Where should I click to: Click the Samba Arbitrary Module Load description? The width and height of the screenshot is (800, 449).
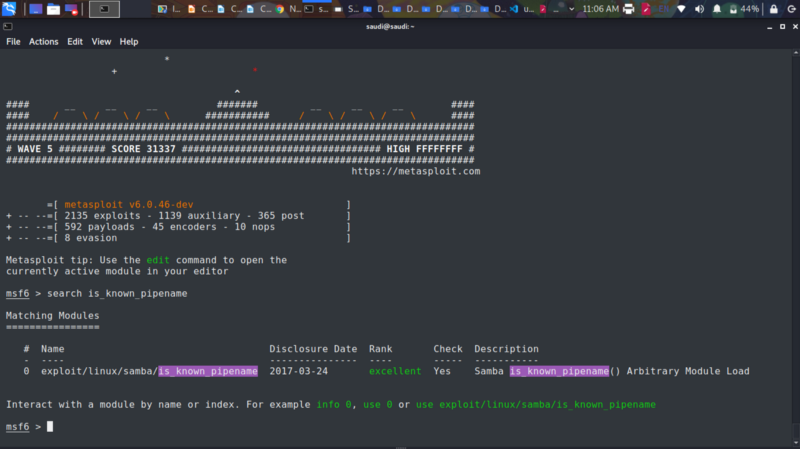coord(612,371)
